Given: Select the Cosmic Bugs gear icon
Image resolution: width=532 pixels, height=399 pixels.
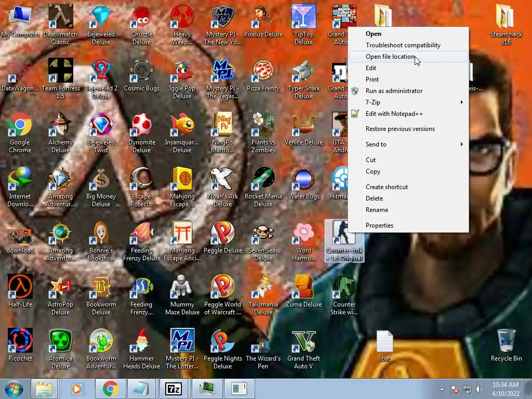Looking at the screenshot, I should (141, 70).
